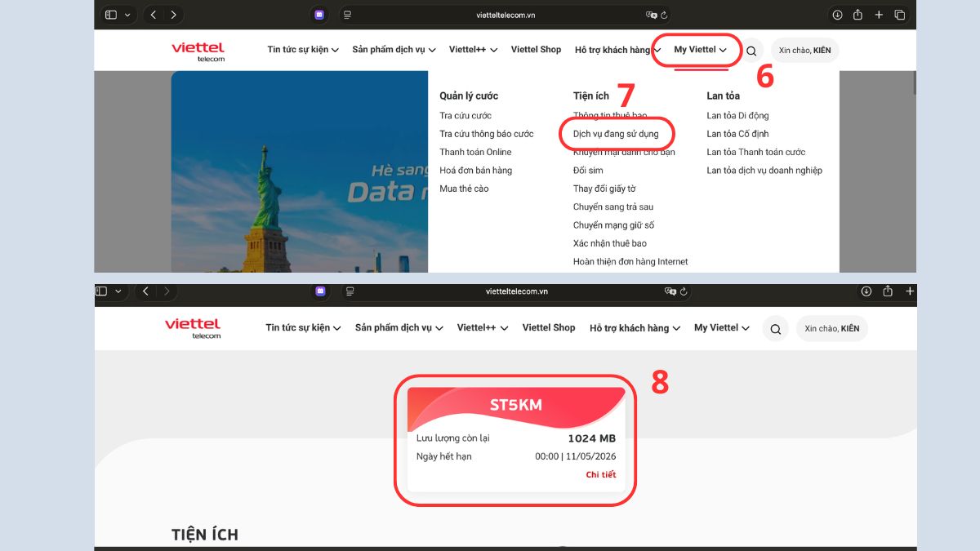Click the purple extension icon in upper window
The height and width of the screenshot is (551, 980).
click(x=319, y=15)
